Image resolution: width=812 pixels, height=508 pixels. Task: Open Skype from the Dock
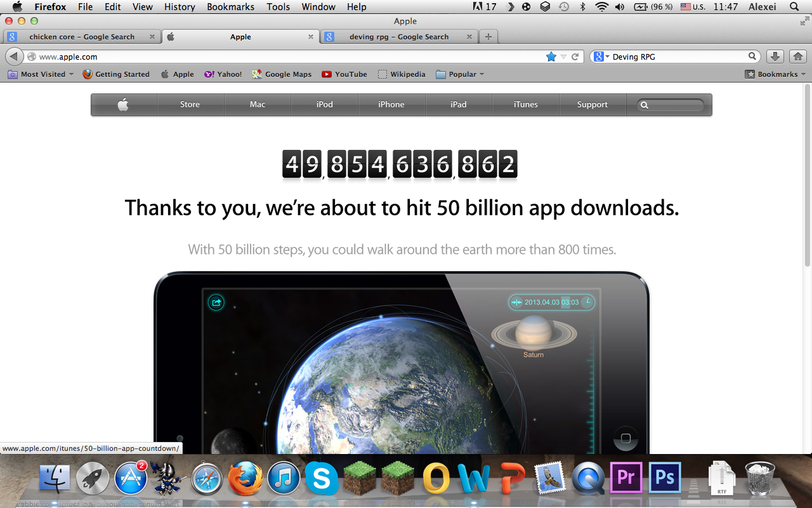click(x=321, y=478)
